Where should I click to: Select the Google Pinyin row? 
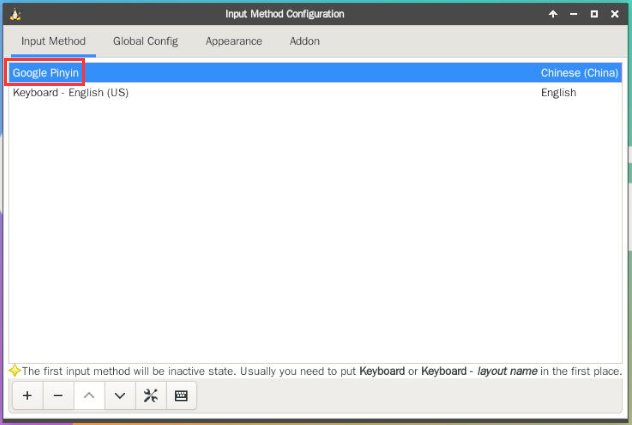(315, 73)
